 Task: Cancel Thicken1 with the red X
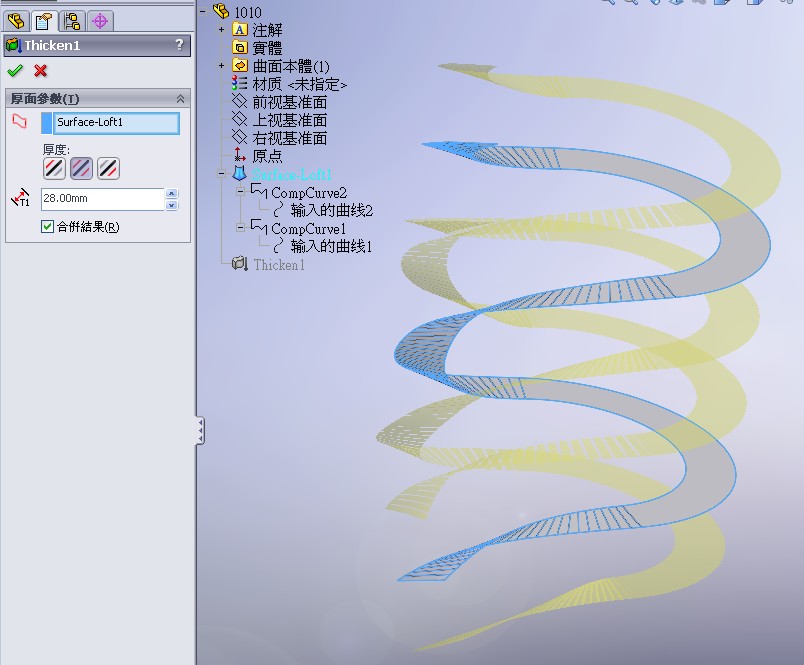[41, 70]
